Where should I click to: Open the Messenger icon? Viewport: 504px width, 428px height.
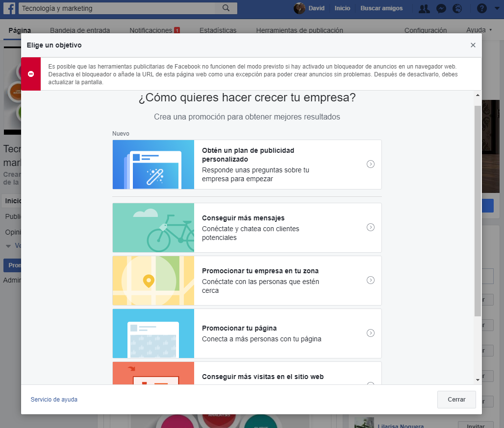click(441, 8)
